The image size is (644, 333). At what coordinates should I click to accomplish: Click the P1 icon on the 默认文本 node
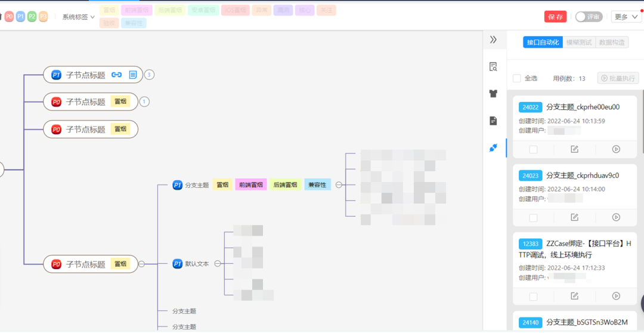click(178, 264)
